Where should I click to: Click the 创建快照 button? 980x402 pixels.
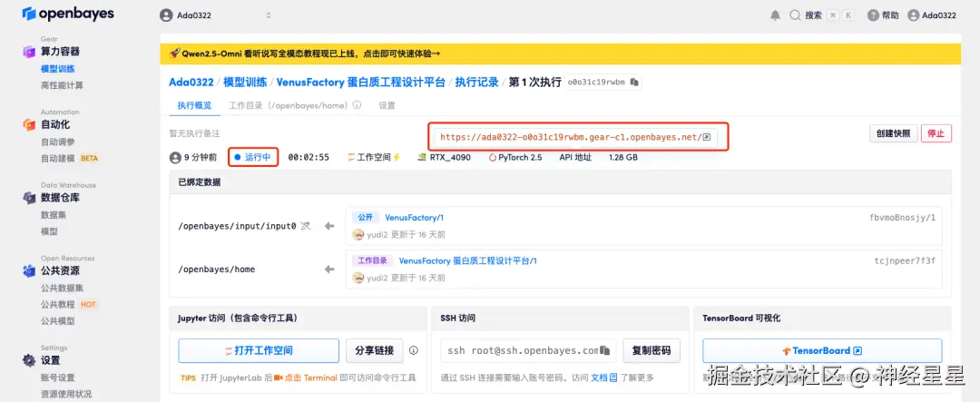click(x=893, y=133)
